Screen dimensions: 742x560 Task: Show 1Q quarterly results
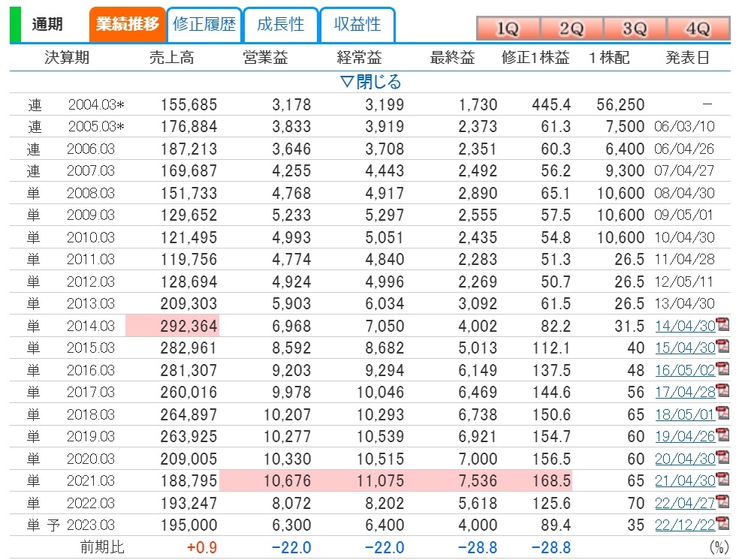(508, 29)
